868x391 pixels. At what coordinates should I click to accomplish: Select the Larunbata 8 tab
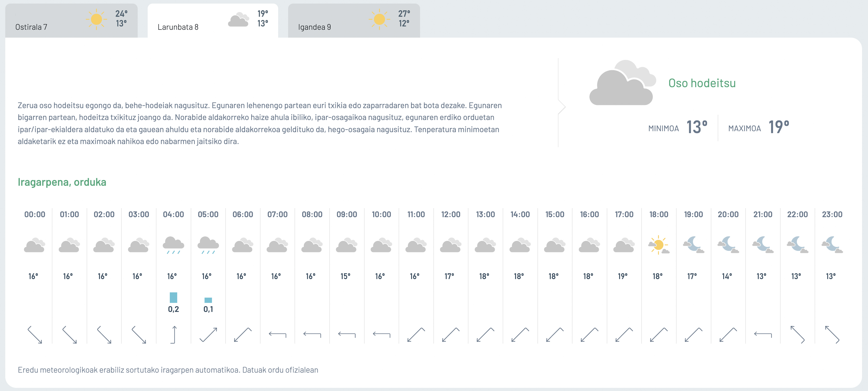click(213, 21)
